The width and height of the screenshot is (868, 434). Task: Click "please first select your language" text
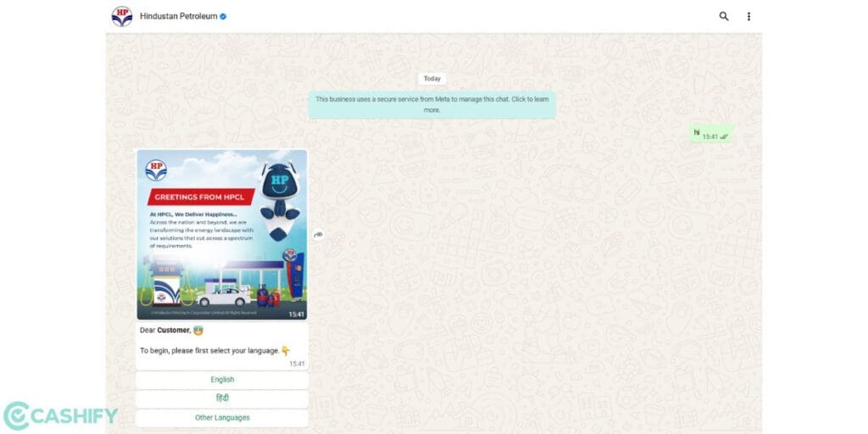pyautogui.click(x=225, y=350)
